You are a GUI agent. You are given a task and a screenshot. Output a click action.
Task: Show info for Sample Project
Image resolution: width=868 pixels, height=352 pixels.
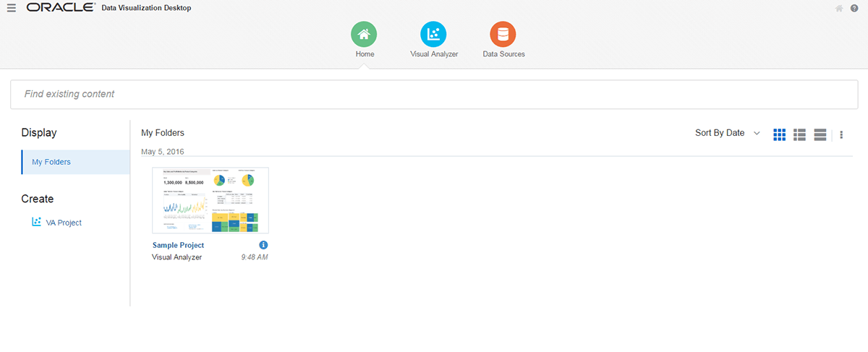(263, 245)
